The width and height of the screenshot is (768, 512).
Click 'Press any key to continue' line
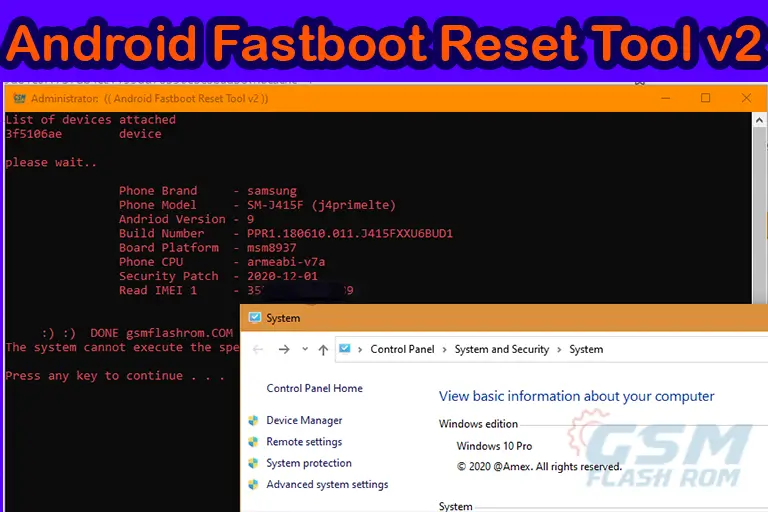click(x=115, y=376)
